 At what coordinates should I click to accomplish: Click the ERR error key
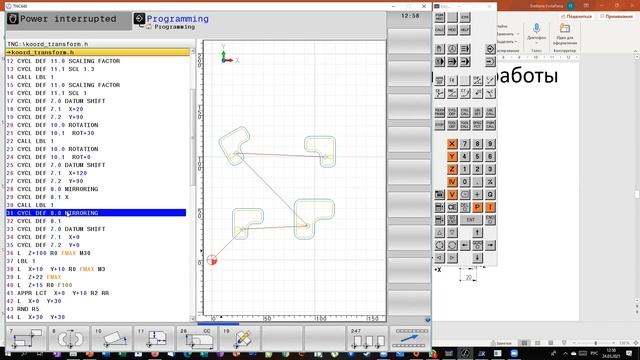pos(464,17)
